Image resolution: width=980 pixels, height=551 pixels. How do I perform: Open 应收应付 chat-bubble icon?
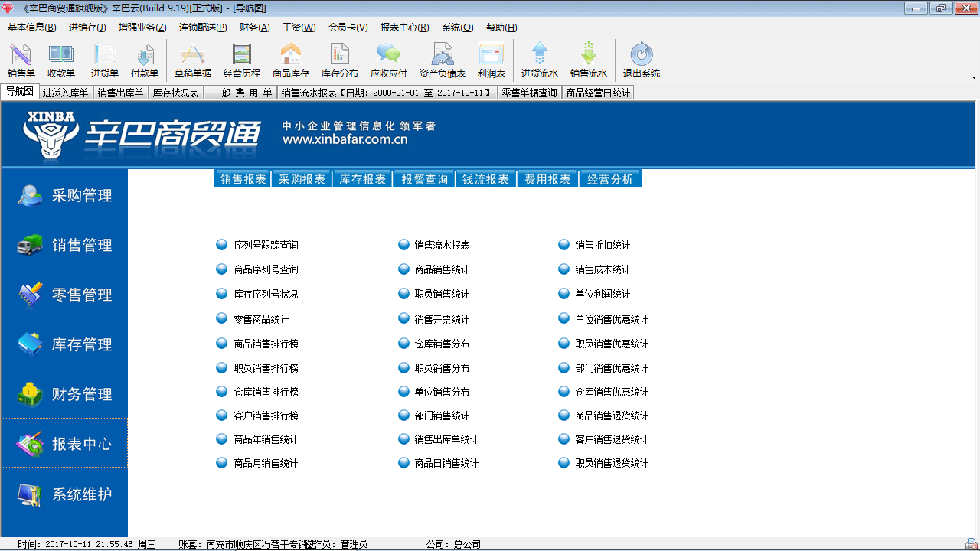(x=389, y=61)
